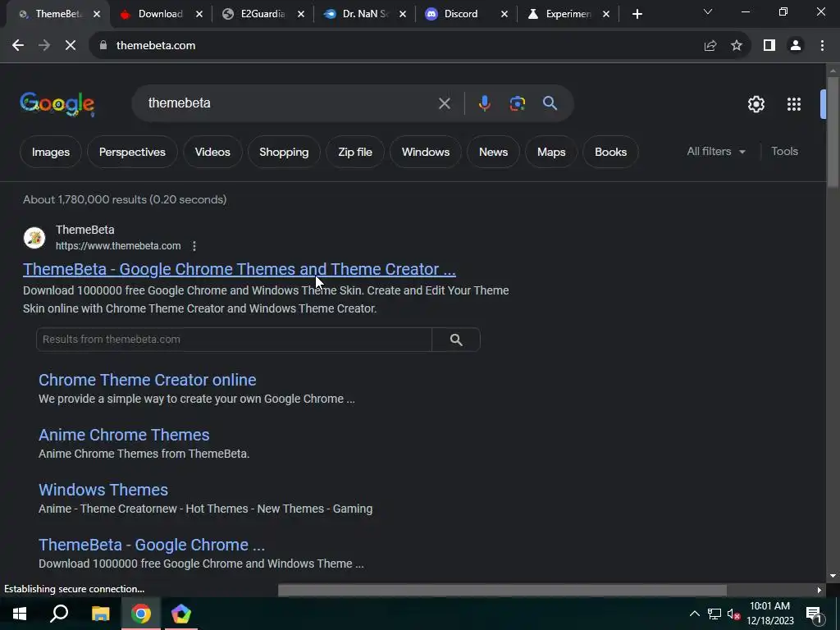Filter results by Books
This screenshot has width=840, height=630.
(610, 152)
